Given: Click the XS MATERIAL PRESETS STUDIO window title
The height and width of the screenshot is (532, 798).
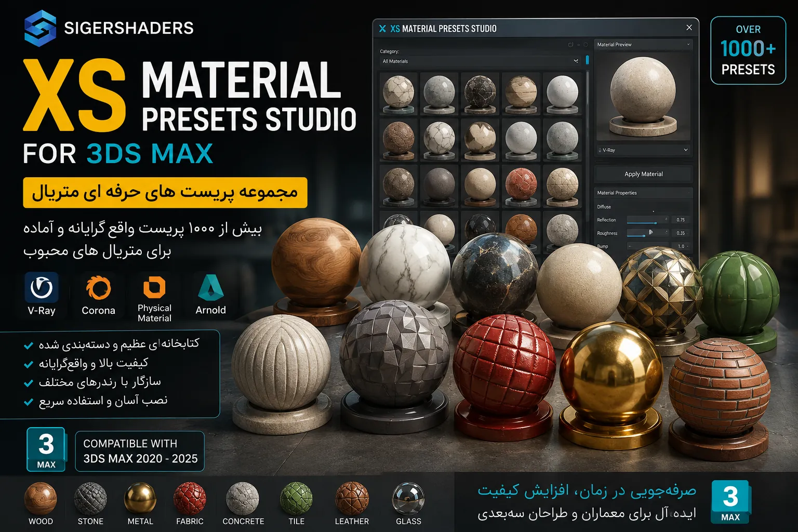Looking at the screenshot, I should (x=443, y=29).
